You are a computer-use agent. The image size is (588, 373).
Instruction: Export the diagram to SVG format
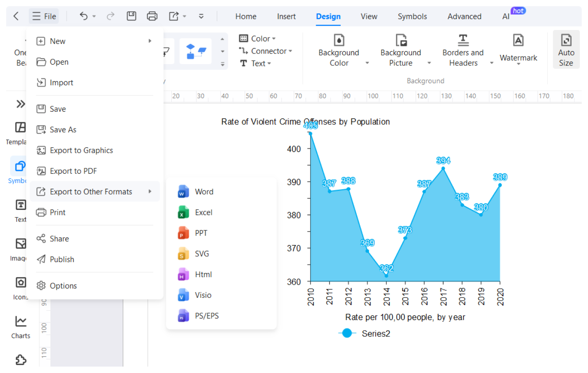click(x=221, y=254)
